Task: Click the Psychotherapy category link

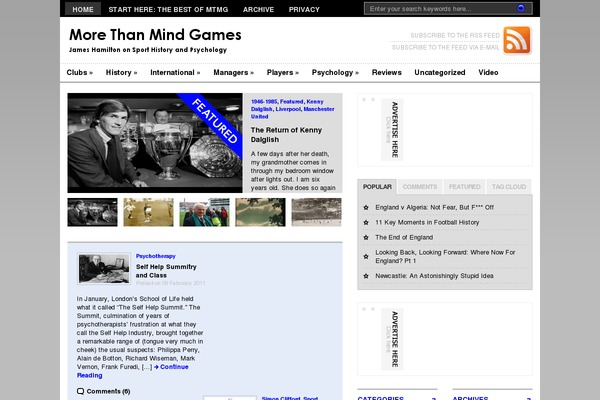Action: (x=156, y=256)
